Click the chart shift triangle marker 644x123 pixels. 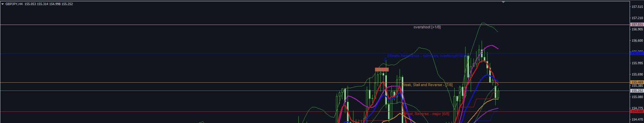click(x=503, y=2)
